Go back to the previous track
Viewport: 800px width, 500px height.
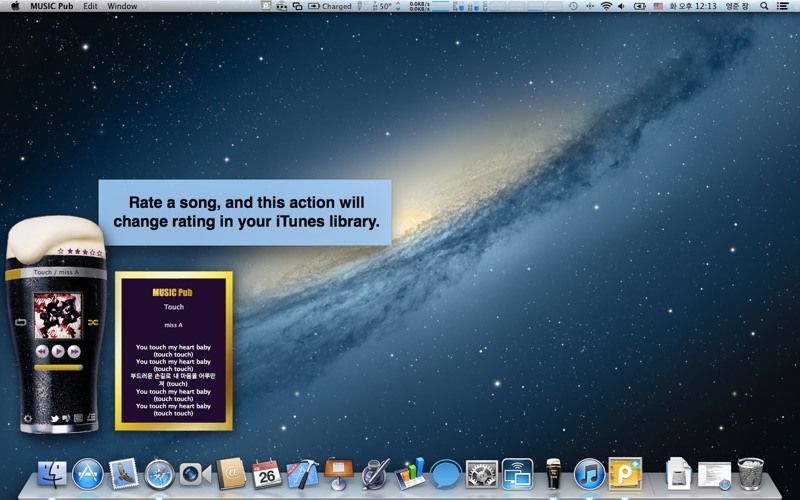tap(42, 351)
